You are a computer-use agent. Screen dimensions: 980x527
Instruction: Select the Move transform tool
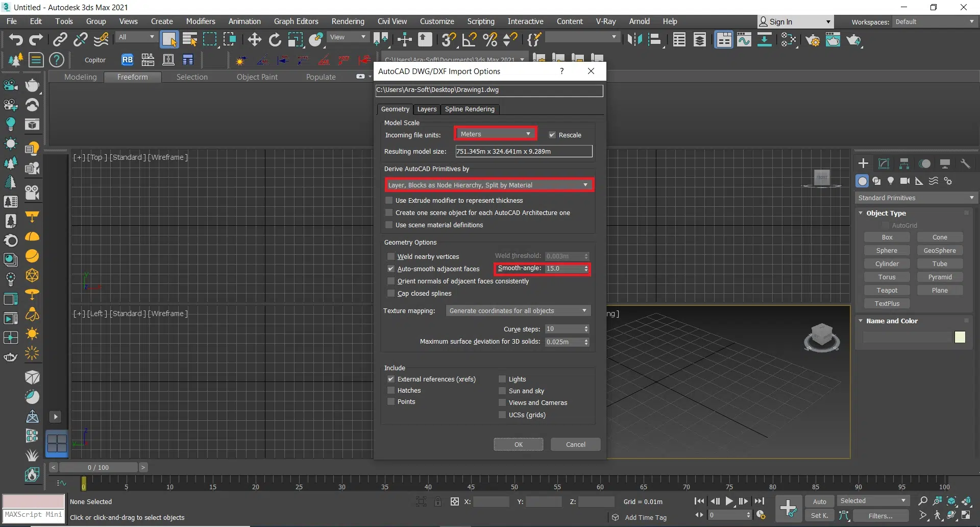click(x=254, y=39)
